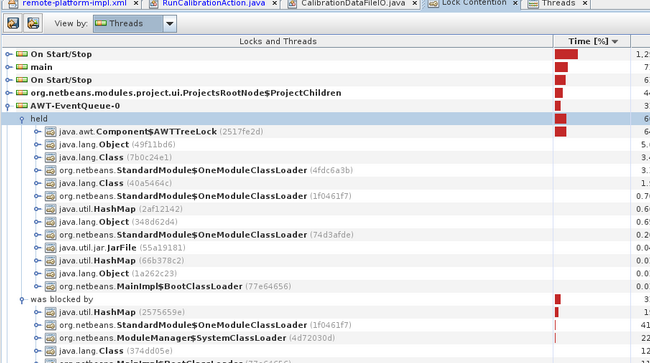Click the lock icon for SystemClassLoader (4d72030d)

coord(51,338)
